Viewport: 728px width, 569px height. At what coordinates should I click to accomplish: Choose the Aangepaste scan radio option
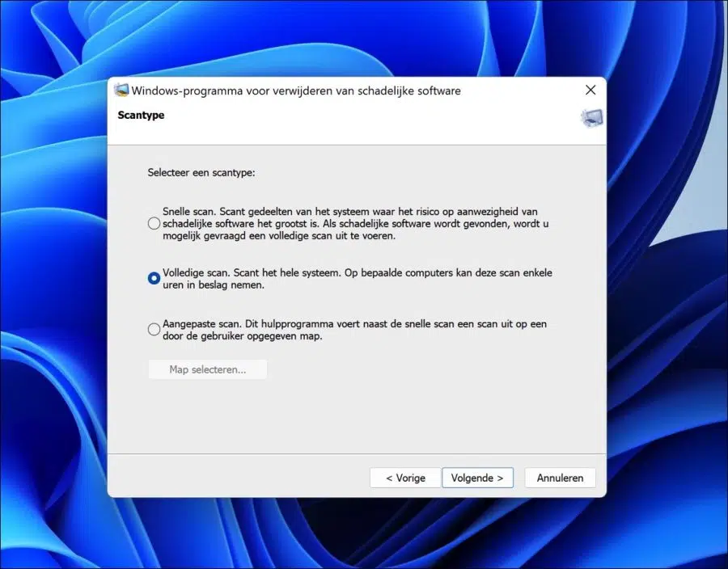(154, 330)
